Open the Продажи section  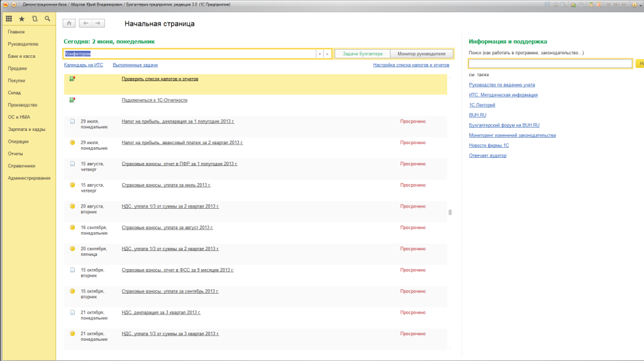(x=17, y=68)
